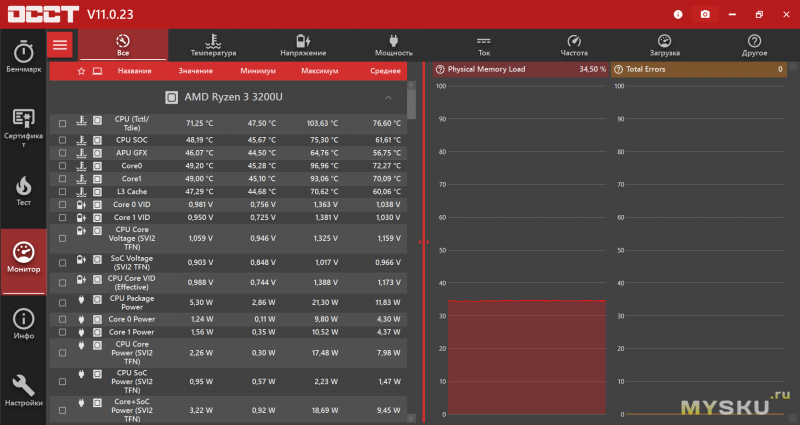
Task: Switch to the Частота tab
Action: (x=574, y=45)
